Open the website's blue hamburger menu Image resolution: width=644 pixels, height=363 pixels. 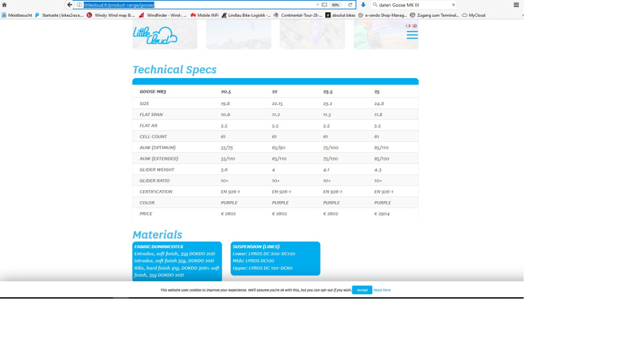pos(412,35)
